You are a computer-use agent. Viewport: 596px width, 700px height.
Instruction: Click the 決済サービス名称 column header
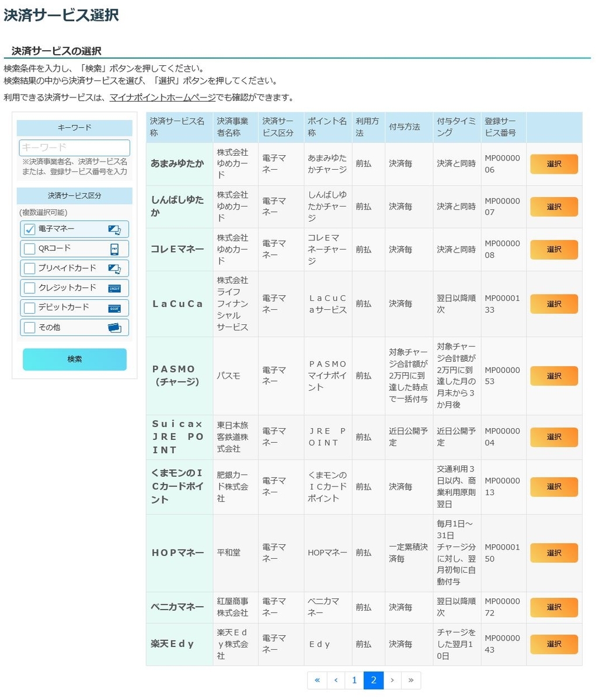pyautogui.click(x=179, y=127)
